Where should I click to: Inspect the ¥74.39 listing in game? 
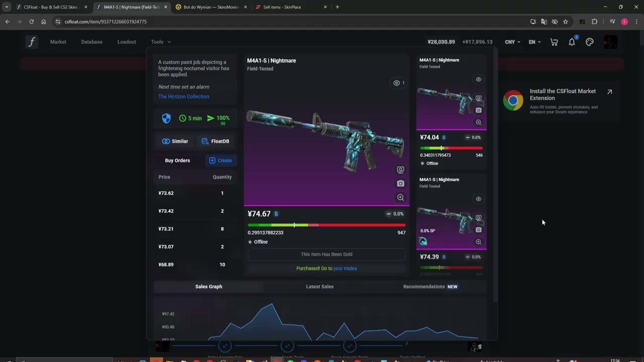point(478,218)
